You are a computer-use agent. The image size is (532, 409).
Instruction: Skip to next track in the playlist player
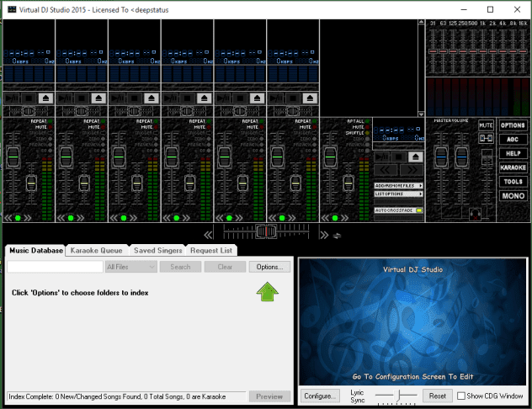412,169
